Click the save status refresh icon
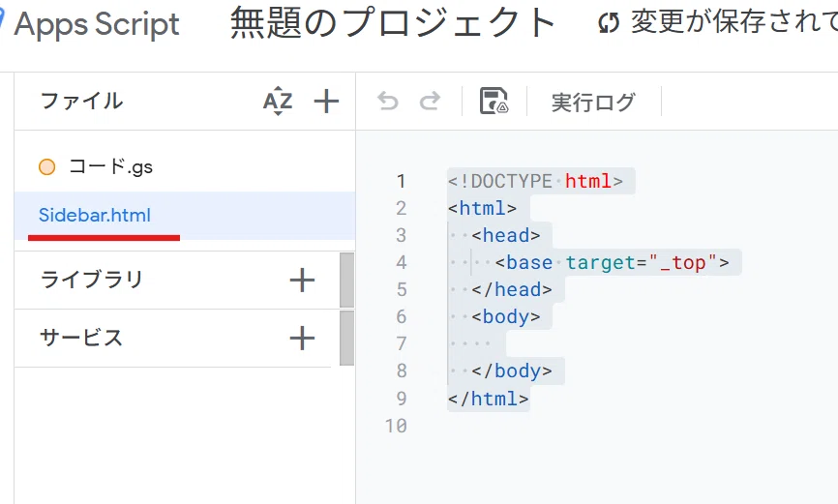838x504 pixels. [x=609, y=23]
